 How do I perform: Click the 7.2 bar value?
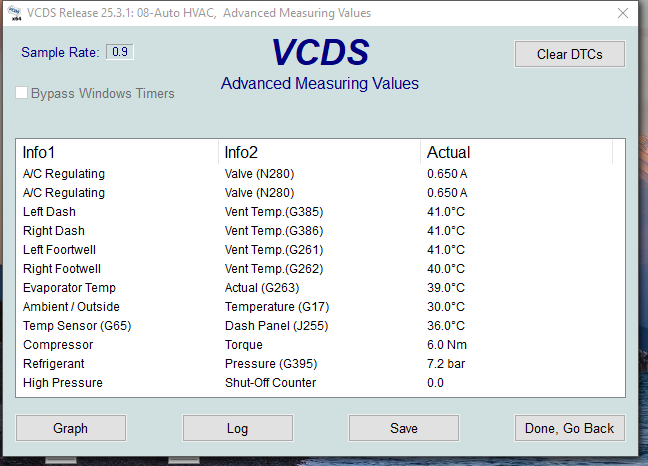pos(446,364)
